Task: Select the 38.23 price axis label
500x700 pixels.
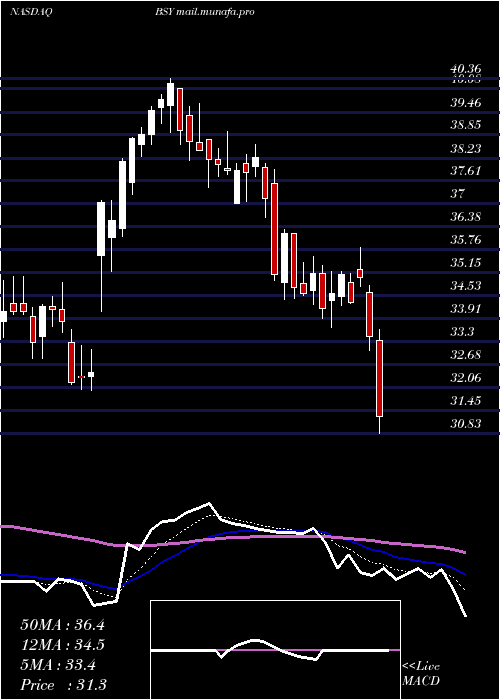Action: tap(466, 149)
